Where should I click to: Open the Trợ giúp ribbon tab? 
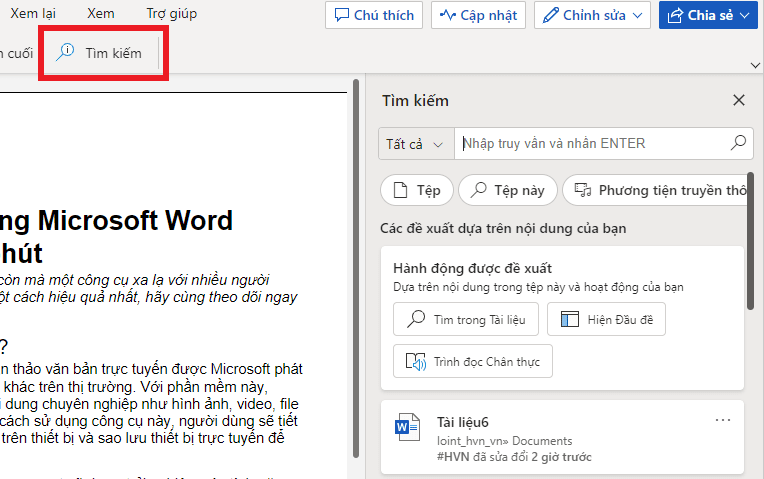[x=172, y=14]
